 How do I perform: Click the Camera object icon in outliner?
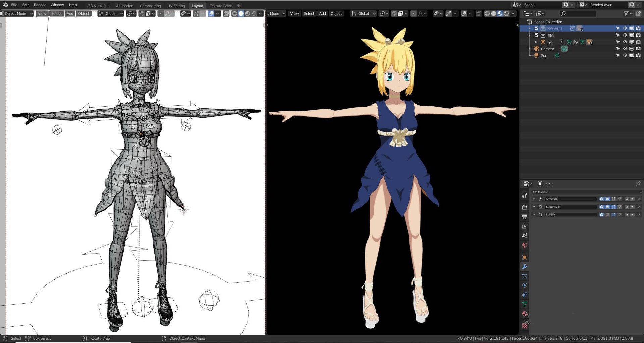point(536,49)
